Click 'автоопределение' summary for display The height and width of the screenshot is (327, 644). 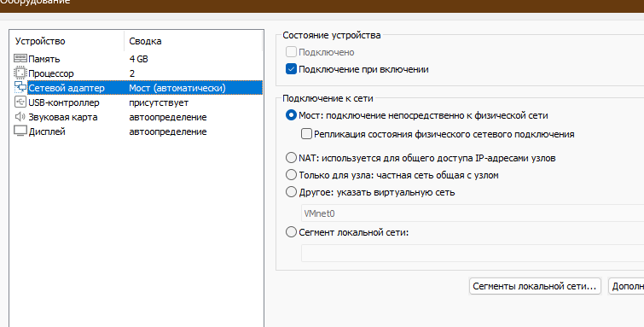(167, 131)
